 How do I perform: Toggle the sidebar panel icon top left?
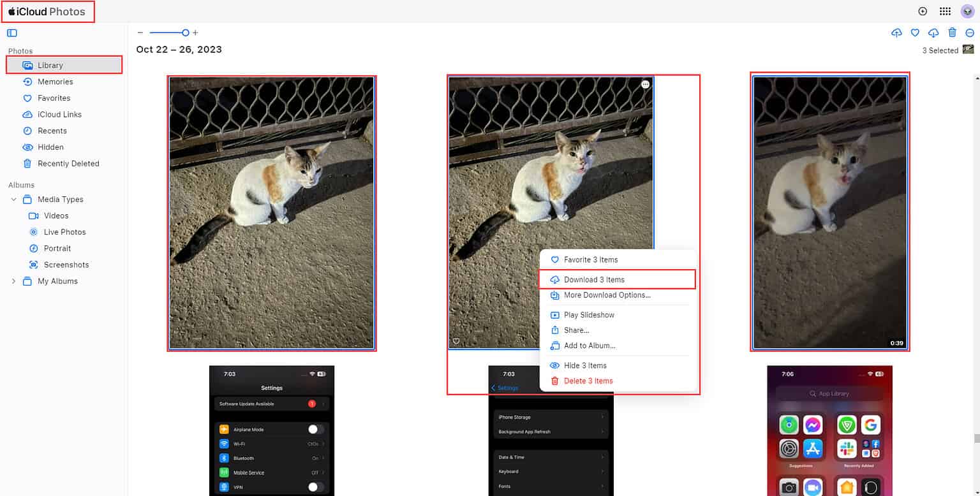pos(11,33)
